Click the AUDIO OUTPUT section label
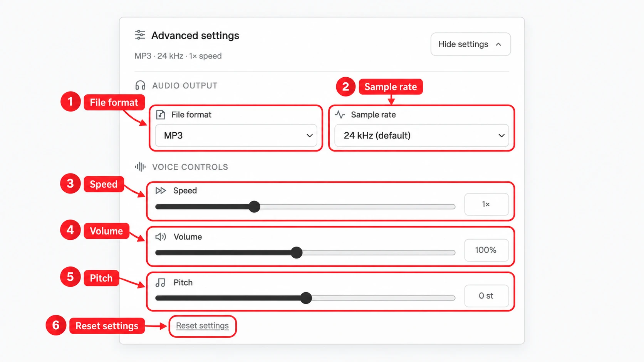The image size is (644, 362). (185, 85)
